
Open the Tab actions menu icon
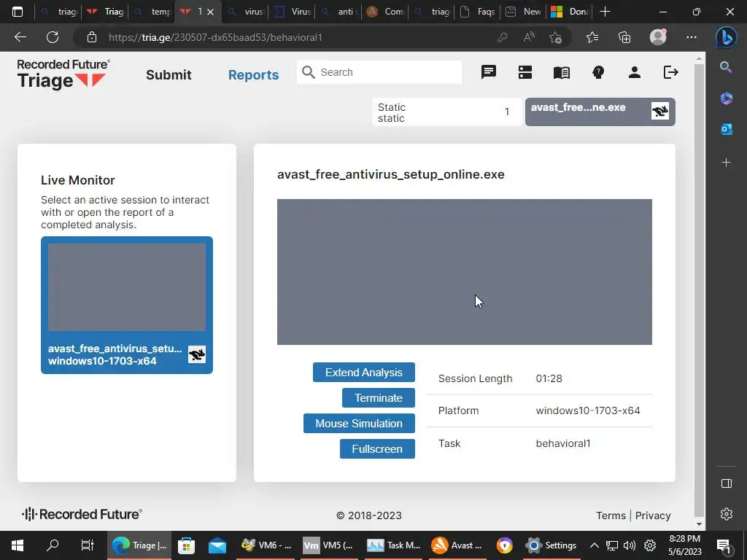pos(18,12)
